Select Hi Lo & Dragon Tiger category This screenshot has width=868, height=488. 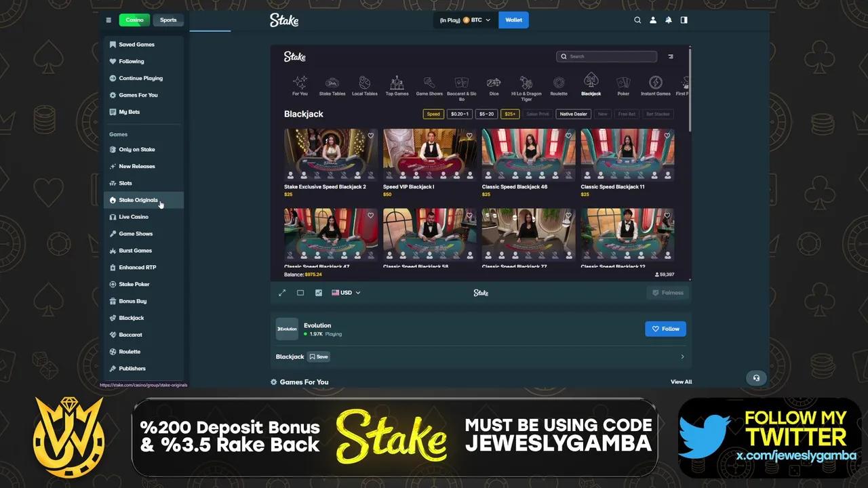pyautogui.click(x=526, y=88)
